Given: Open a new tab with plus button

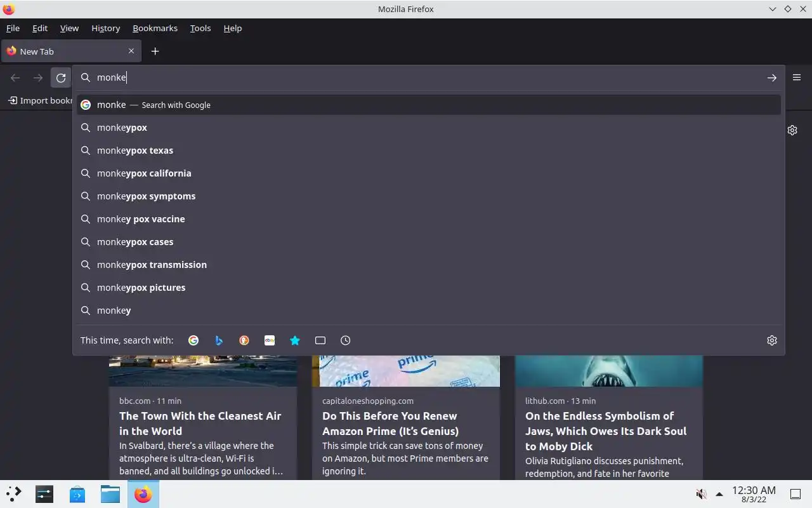Looking at the screenshot, I should click(x=155, y=51).
